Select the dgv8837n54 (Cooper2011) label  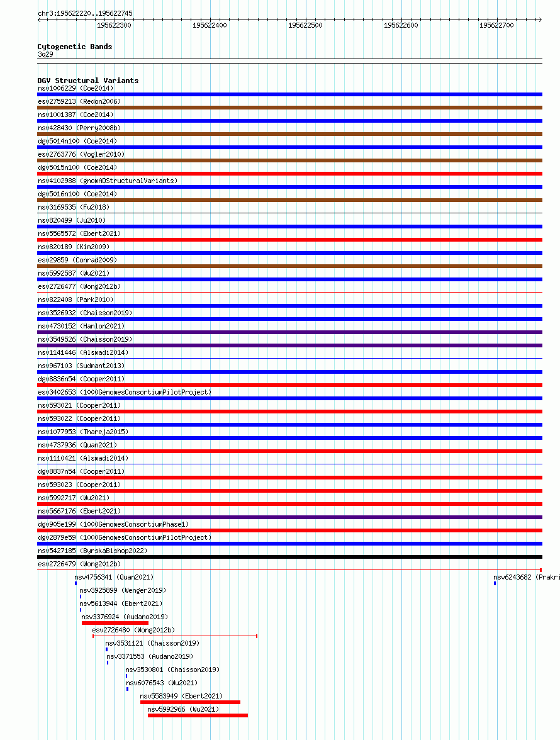tap(81, 471)
